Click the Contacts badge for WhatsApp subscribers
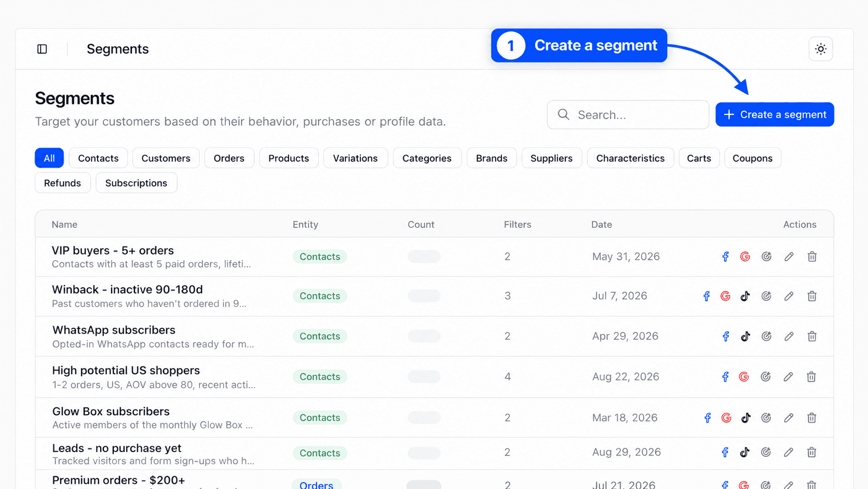 pos(320,336)
